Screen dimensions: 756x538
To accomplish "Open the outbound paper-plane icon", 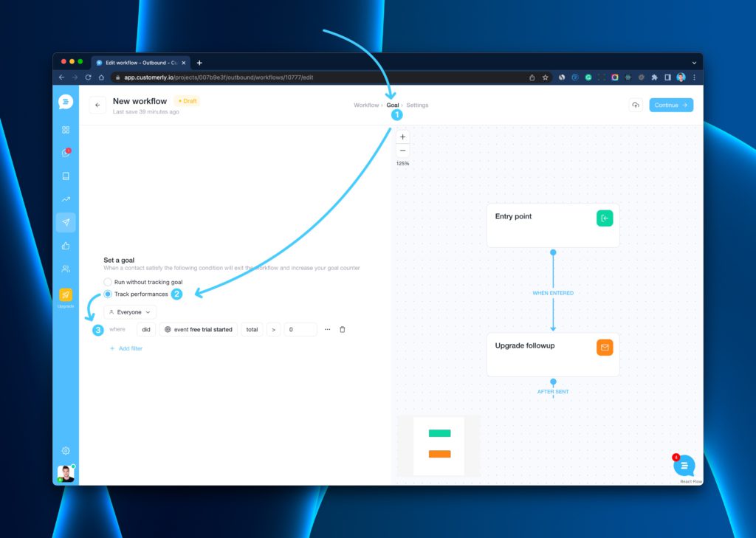I will coord(66,222).
